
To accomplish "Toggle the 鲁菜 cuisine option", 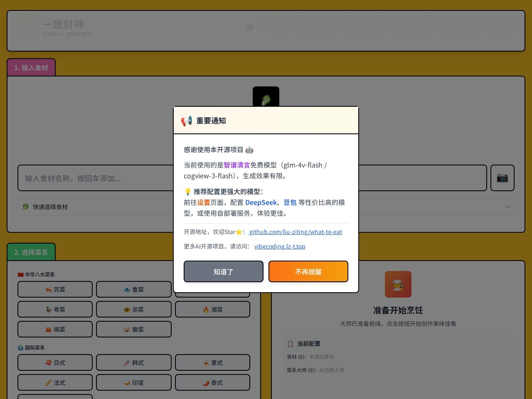I will [x=134, y=289].
